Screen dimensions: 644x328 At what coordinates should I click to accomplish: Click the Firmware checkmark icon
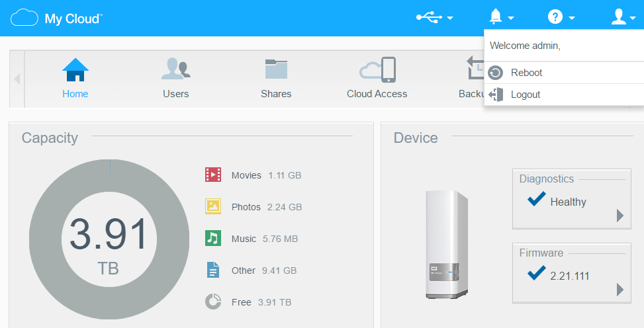point(537,272)
